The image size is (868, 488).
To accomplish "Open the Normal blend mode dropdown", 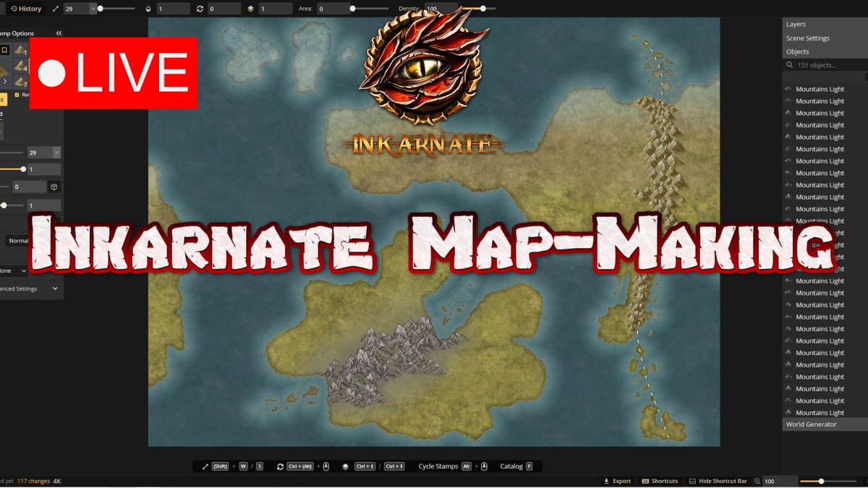I will pos(17,241).
